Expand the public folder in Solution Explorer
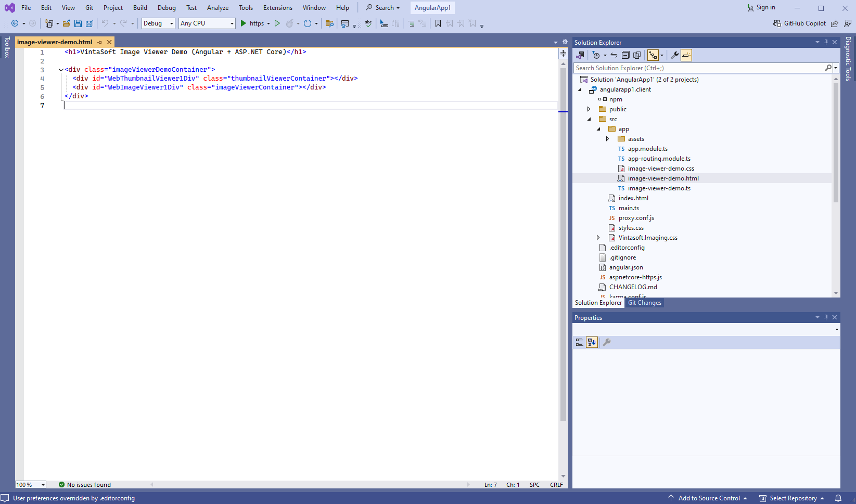The image size is (856, 504). point(589,109)
